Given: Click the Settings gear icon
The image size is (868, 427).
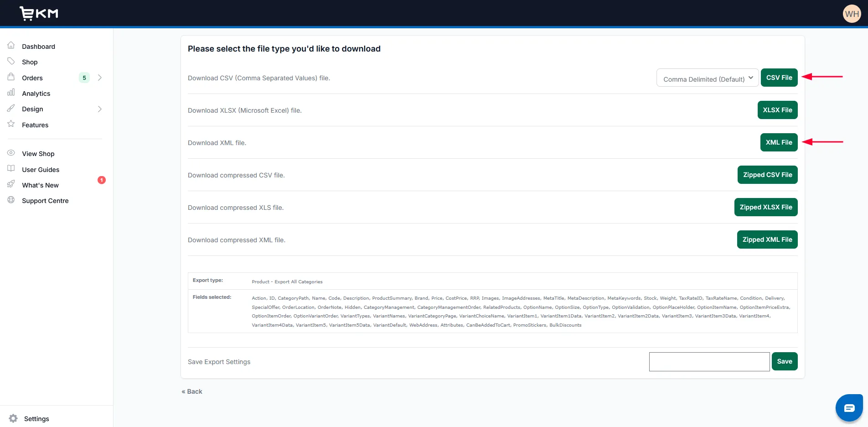Looking at the screenshot, I should point(13,418).
